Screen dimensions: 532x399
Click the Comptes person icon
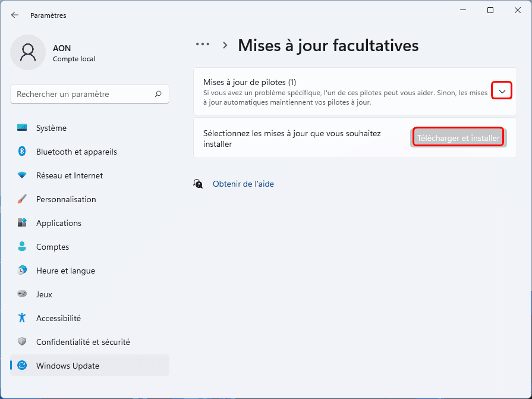23,247
